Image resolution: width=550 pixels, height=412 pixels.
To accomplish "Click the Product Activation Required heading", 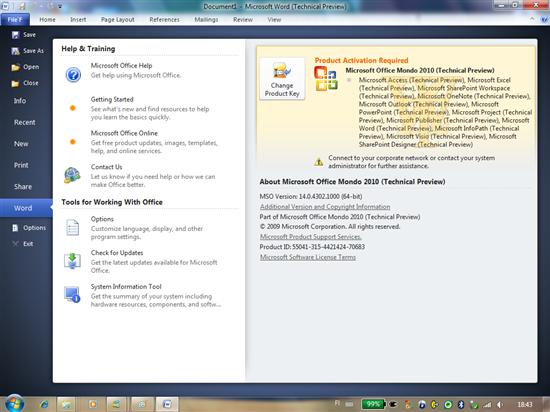I will (x=361, y=60).
